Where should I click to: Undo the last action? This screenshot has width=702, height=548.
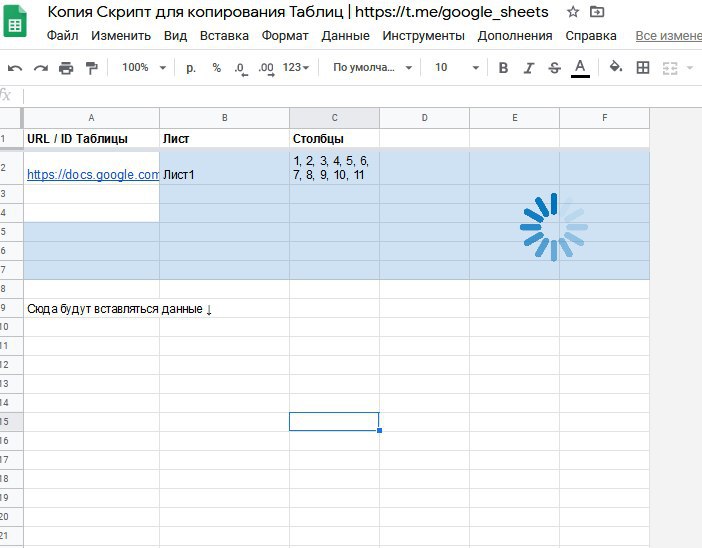click(15, 68)
